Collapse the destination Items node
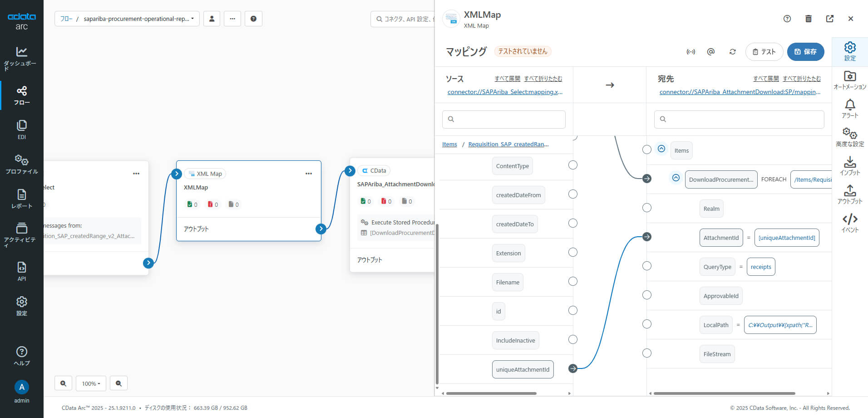Screen dimensions: 868x418 (x=661, y=149)
